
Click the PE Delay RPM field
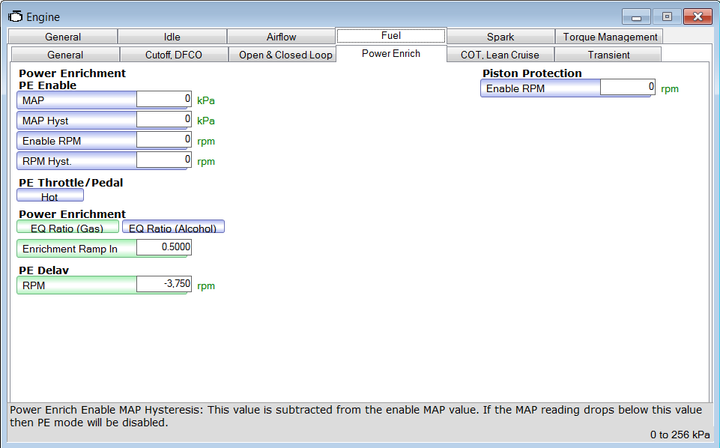pos(163,286)
